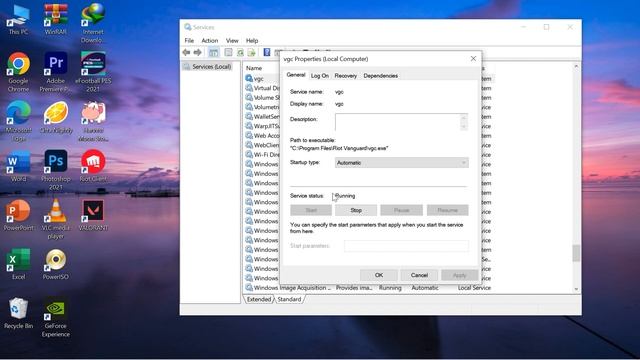640x360 pixels.
Task: Click OK button in vgc Properties
Action: point(379,275)
